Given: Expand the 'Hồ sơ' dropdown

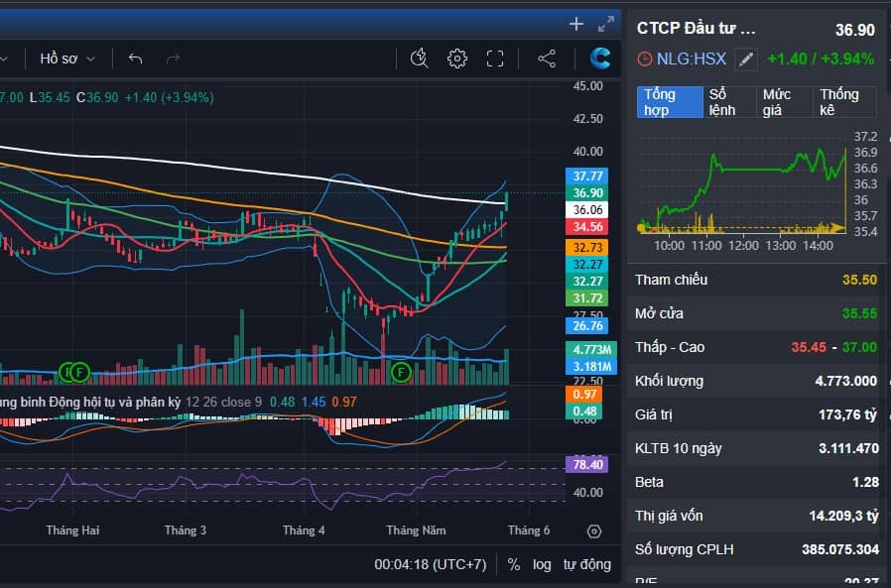Looking at the screenshot, I should (x=67, y=59).
